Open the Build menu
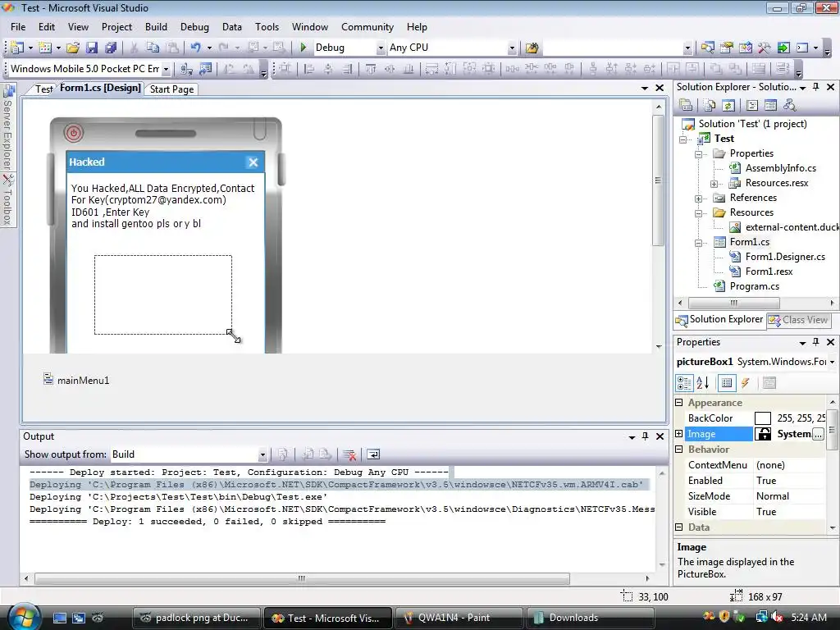The width and height of the screenshot is (840, 630). click(x=156, y=27)
